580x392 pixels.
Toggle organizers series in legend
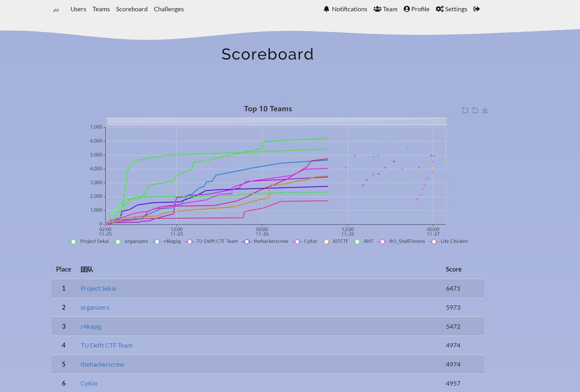(131, 241)
